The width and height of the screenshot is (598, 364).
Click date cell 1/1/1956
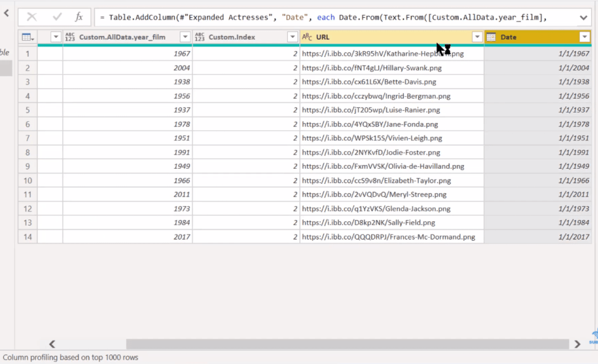pyautogui.click(x=538, y=96)
